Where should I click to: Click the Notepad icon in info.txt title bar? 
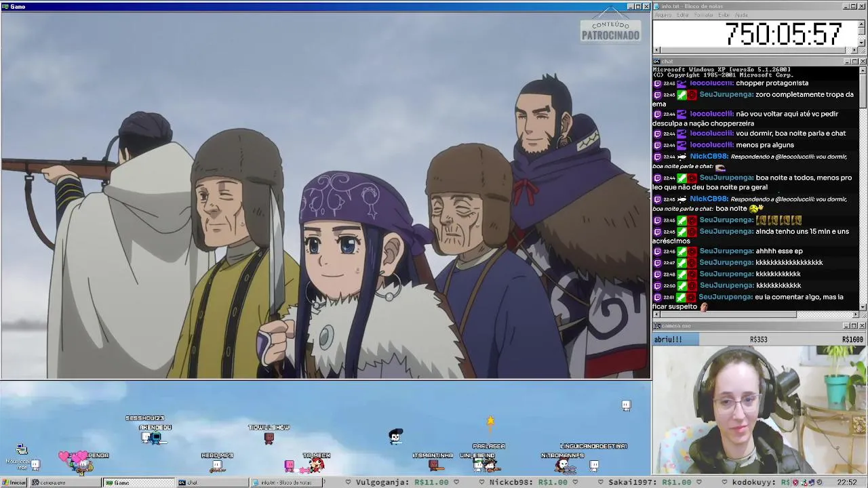657,6
